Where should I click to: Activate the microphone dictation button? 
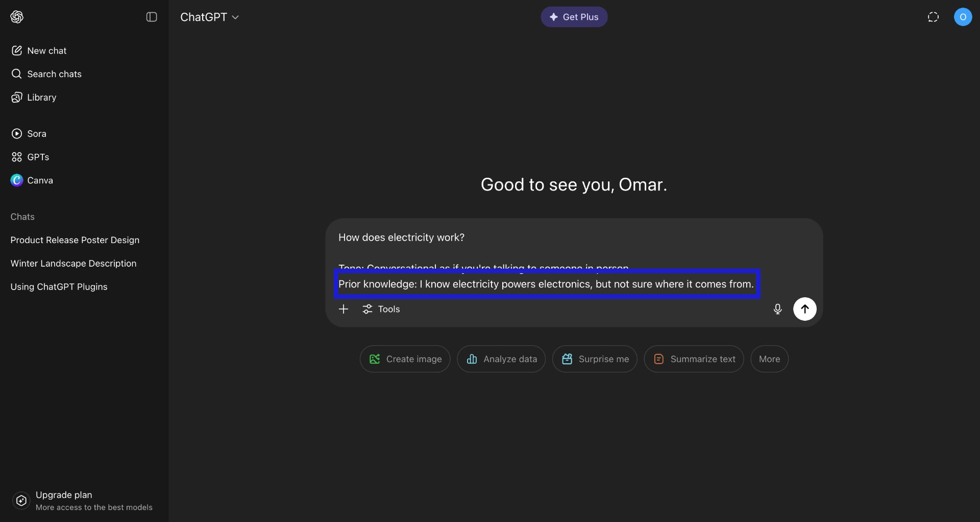[777, 309]
